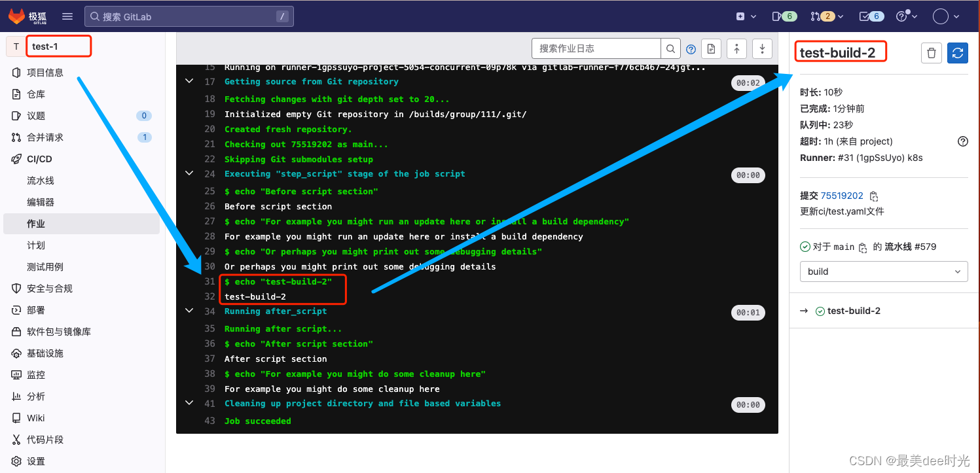Delete job log with trash button
Screen dimensions: 980x473
(931, 53)
